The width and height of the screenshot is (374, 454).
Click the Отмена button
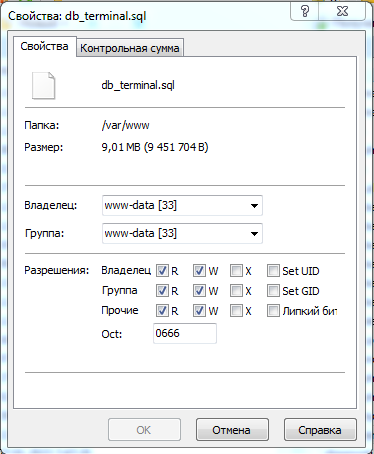coord(232,430)
